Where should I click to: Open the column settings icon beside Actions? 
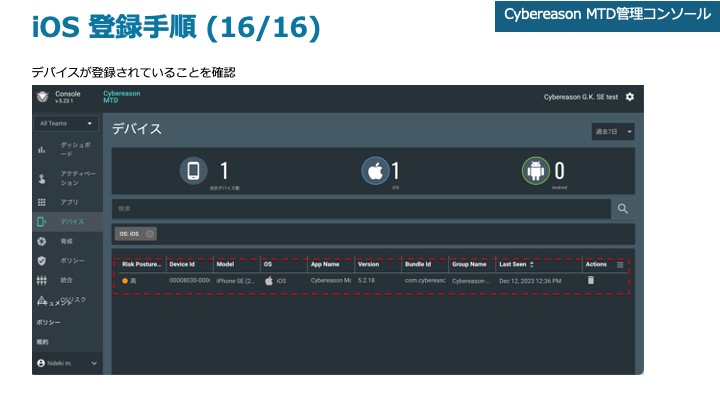click(620, 264)
